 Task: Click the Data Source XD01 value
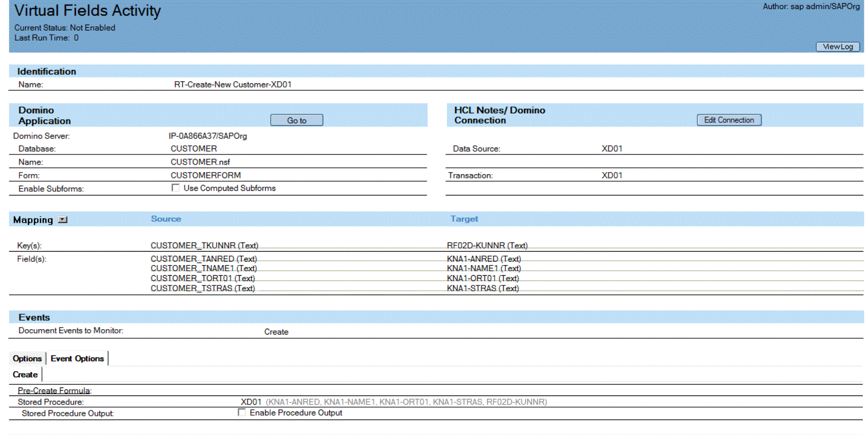(612, 149)
